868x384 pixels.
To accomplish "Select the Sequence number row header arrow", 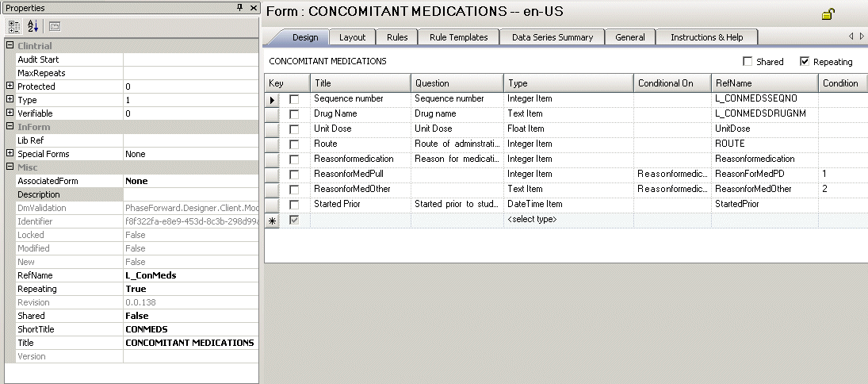I will [272, 99].
